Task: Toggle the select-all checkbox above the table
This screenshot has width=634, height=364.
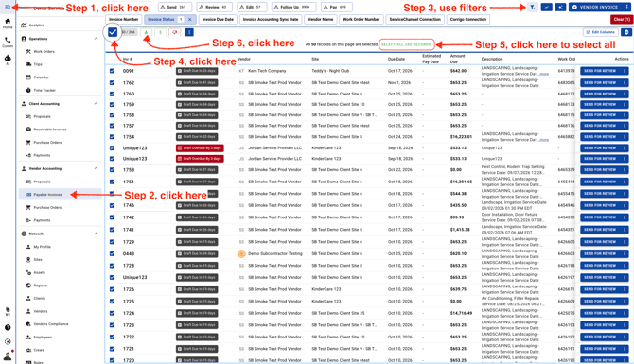Action: click(113, 32)
